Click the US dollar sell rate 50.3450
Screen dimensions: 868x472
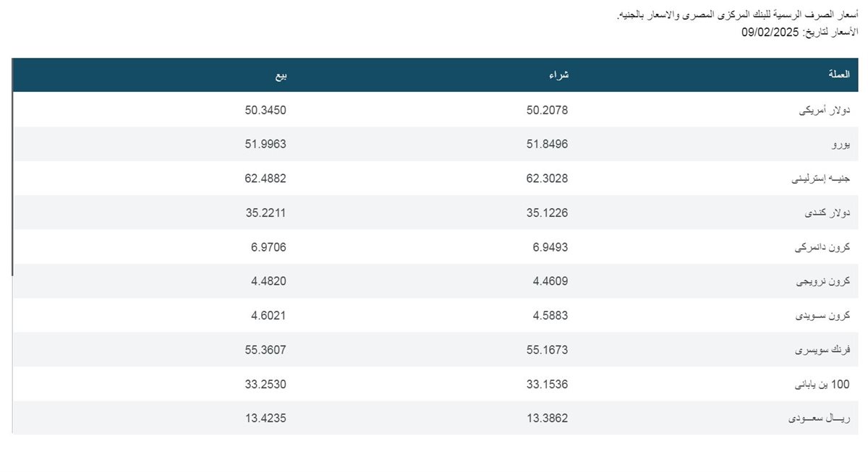click(x=265, y=110)
